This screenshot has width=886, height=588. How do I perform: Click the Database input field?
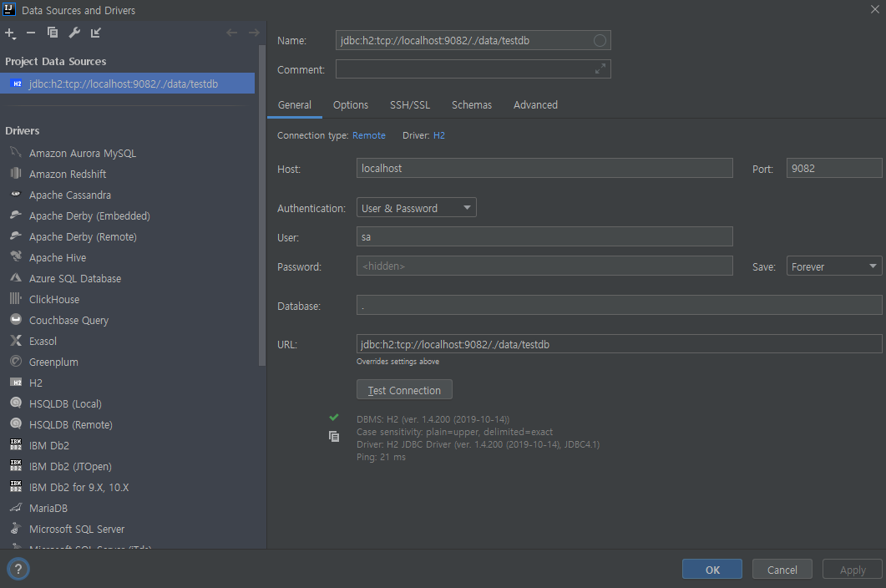click(x=619, y=306)
